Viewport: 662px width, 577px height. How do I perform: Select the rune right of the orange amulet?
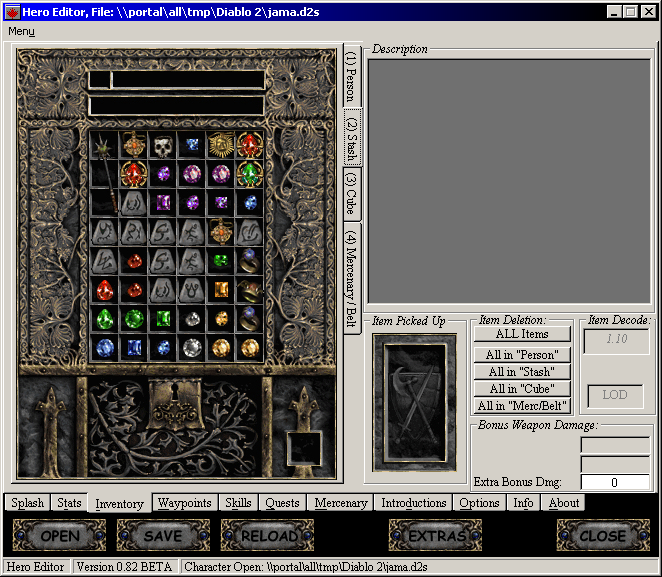point(250,232)
